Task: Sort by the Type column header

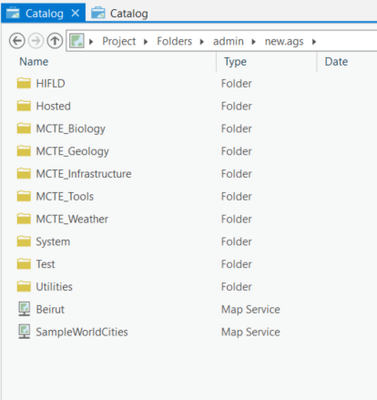Action: [235, 62]
